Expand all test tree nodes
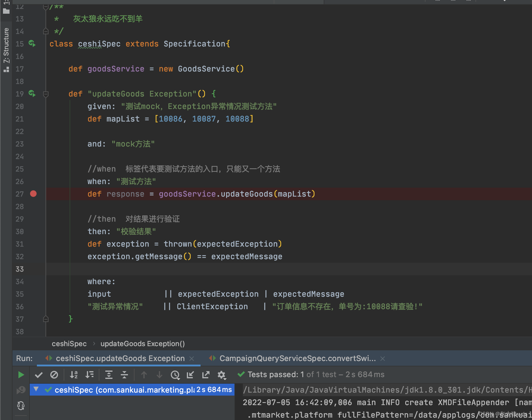Screen dimensions: 532x420 pos(109,375)
